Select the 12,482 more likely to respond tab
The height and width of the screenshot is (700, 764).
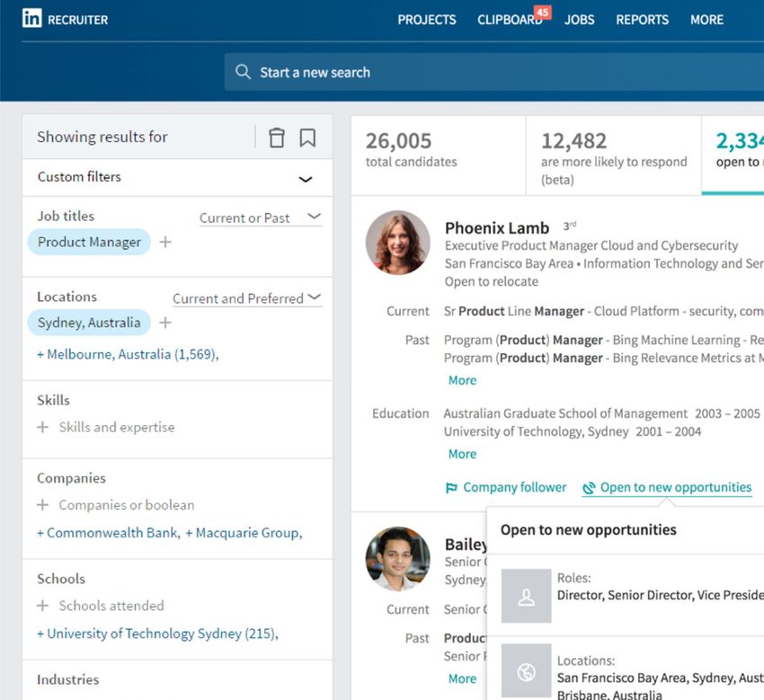(x=614, y=155)
